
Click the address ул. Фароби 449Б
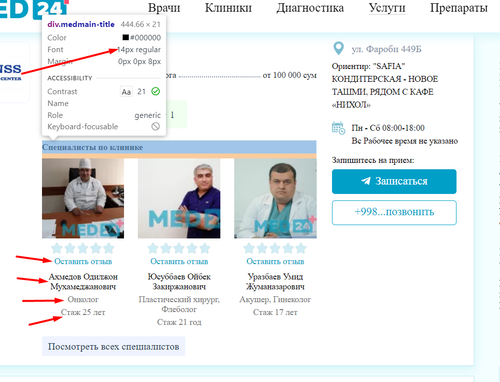coord(386,49)
